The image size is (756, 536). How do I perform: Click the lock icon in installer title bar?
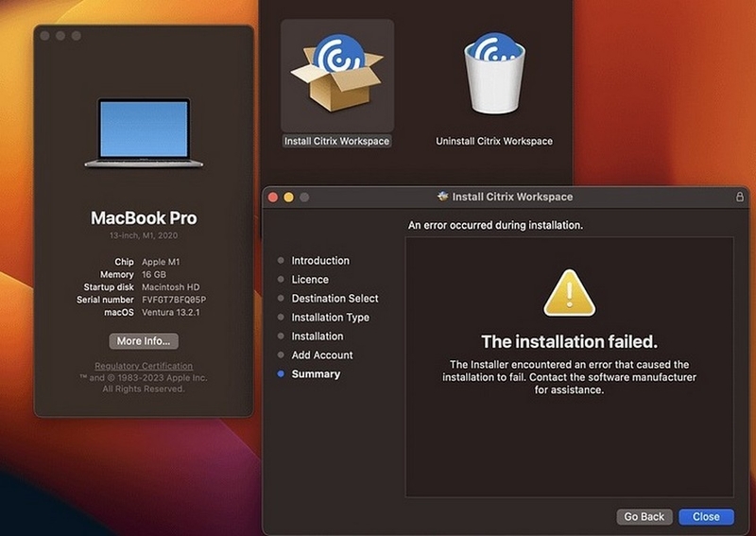pos(739,197)
